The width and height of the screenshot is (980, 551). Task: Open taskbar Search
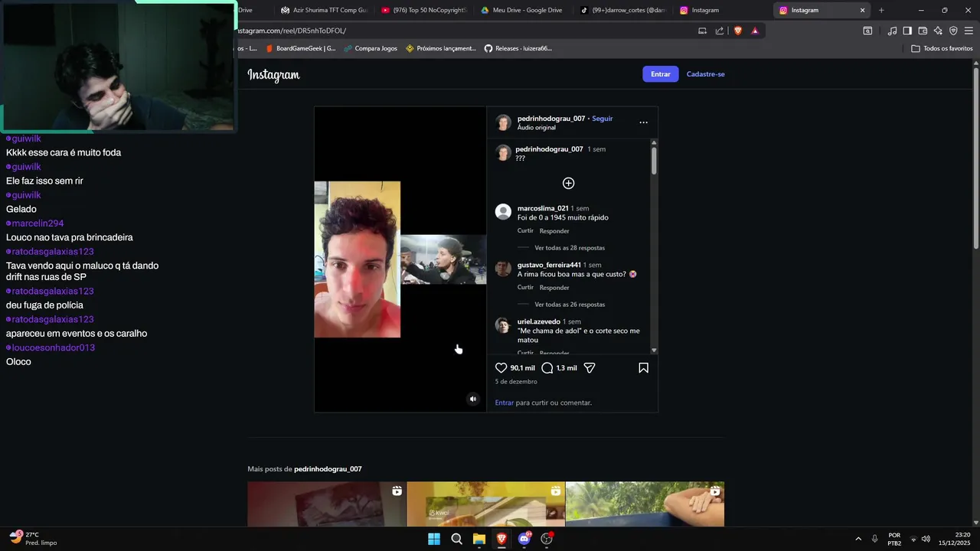(x=456, y=539)
